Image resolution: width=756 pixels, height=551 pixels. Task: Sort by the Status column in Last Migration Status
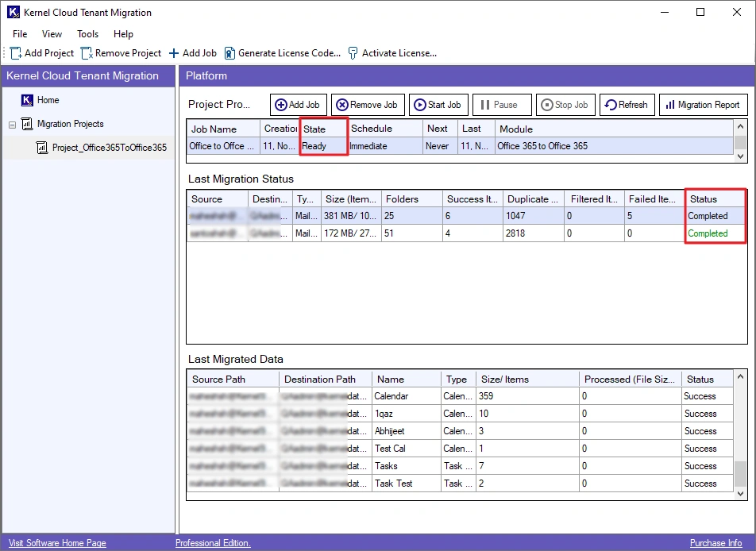(x=704, y=199)
